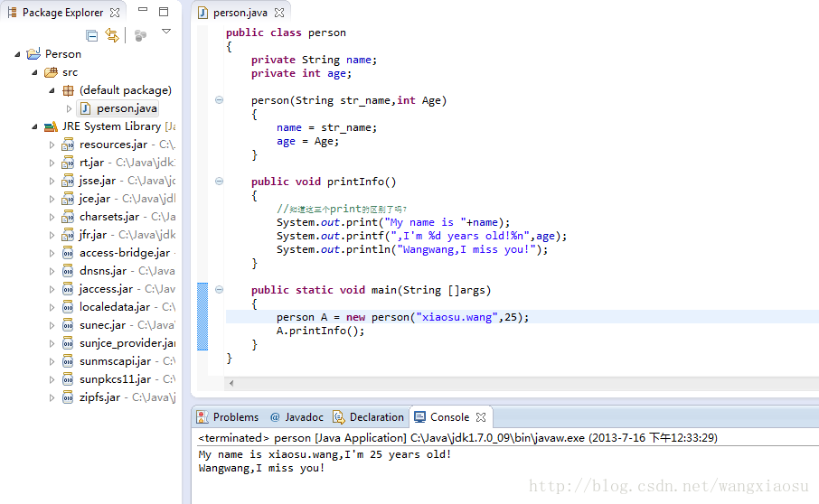Viewport: 819px width, 504px height.
Task: Maximize the Package Explorer panel
Action: tap(164, 12)
